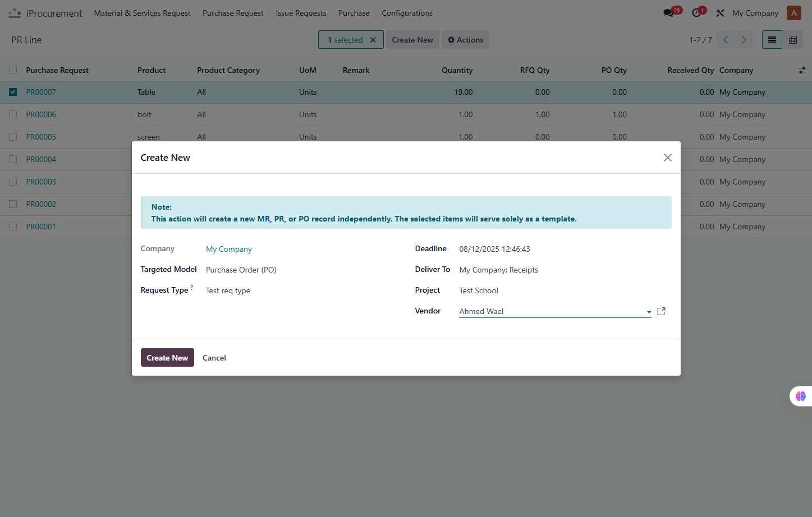
Task: Open the iProcurement app home logo
Action: [15, 13]
